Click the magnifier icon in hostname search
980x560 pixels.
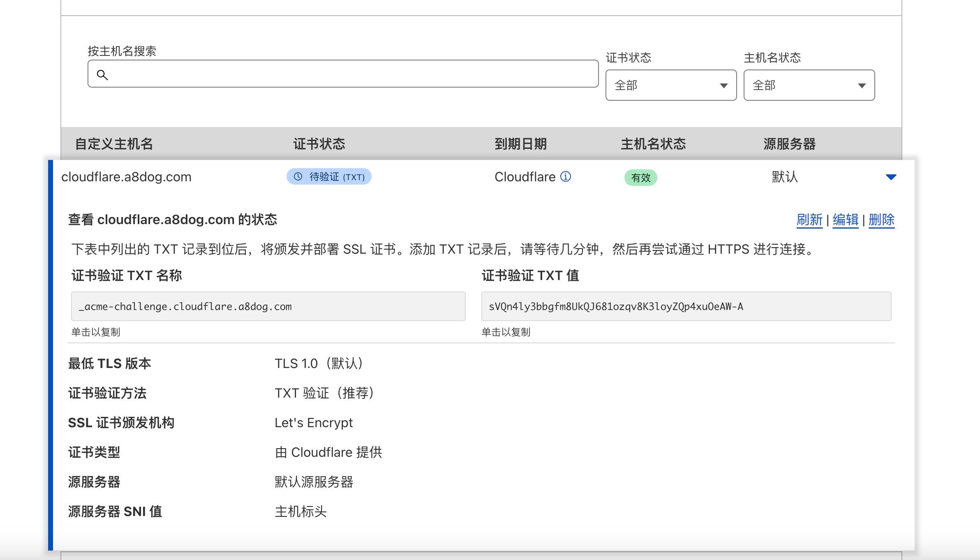tap(102, 74)
